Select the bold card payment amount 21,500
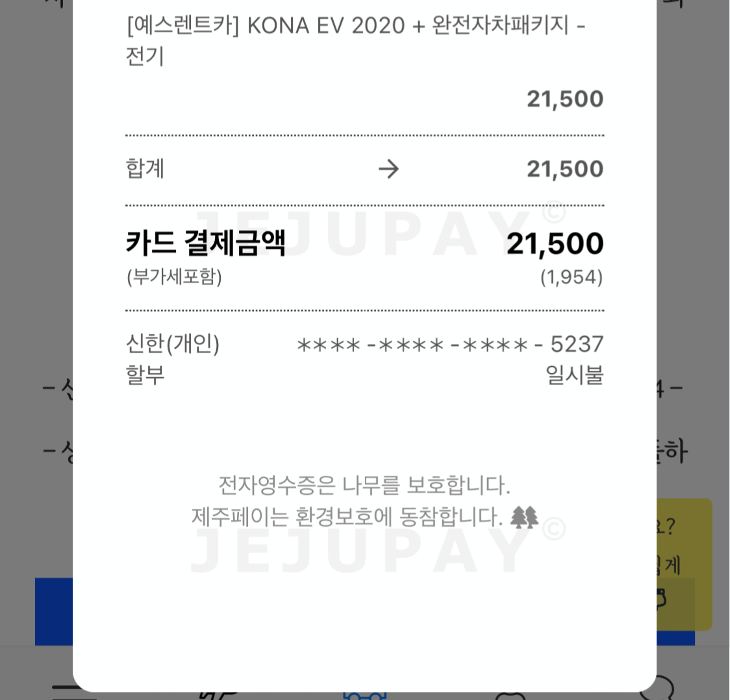This screenshot has height=700, width=730. point(555,244)
